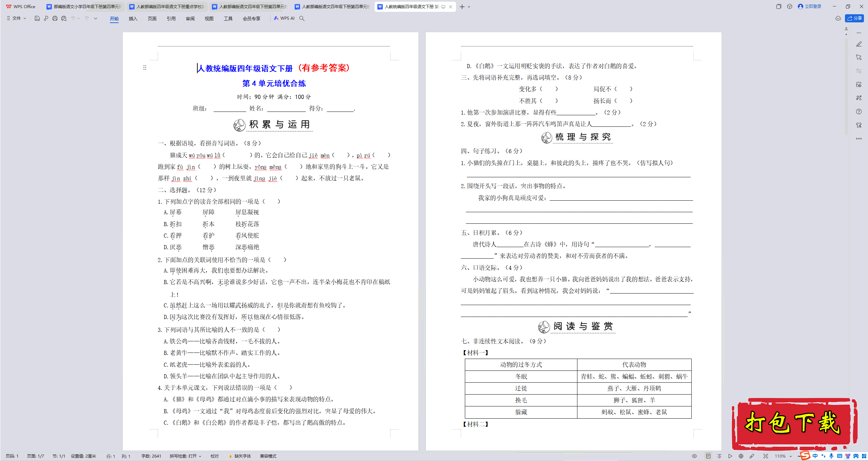The width and height of the screenshot is (868, 461).
Task: Click the fit page zoom icon
Action: (766, 456)
